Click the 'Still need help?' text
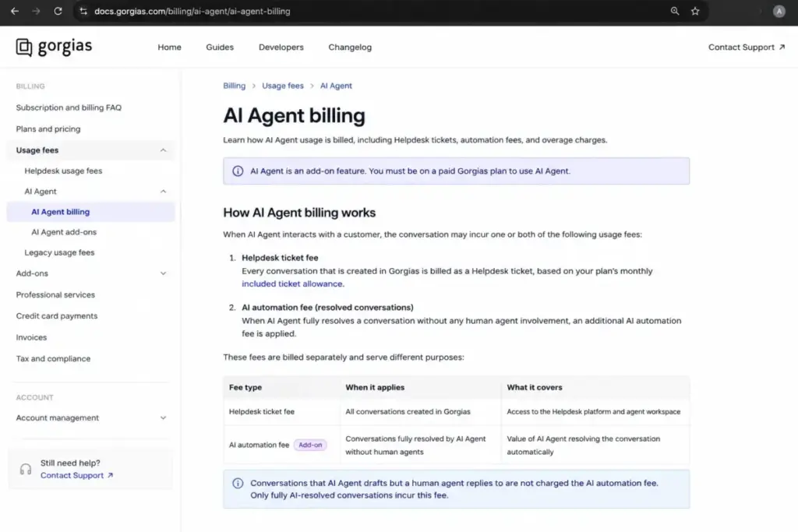Screen dimensions: 798x532 (70, 463)
